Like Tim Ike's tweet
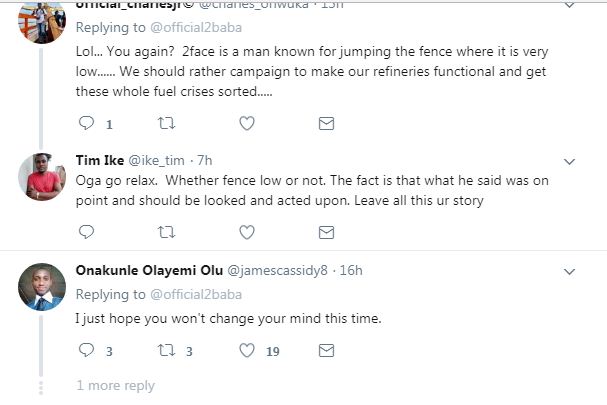Viewport: 607px width, 405px height. click(246, 232)
